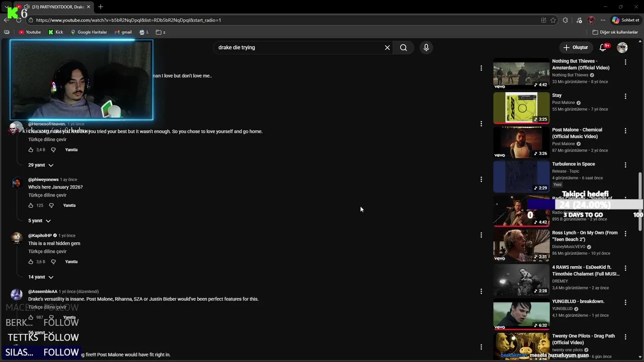Open the options menu for YUNGBLUD - breakdown
The width and height of the screenshot is (644, 362).
click(625, 303)
